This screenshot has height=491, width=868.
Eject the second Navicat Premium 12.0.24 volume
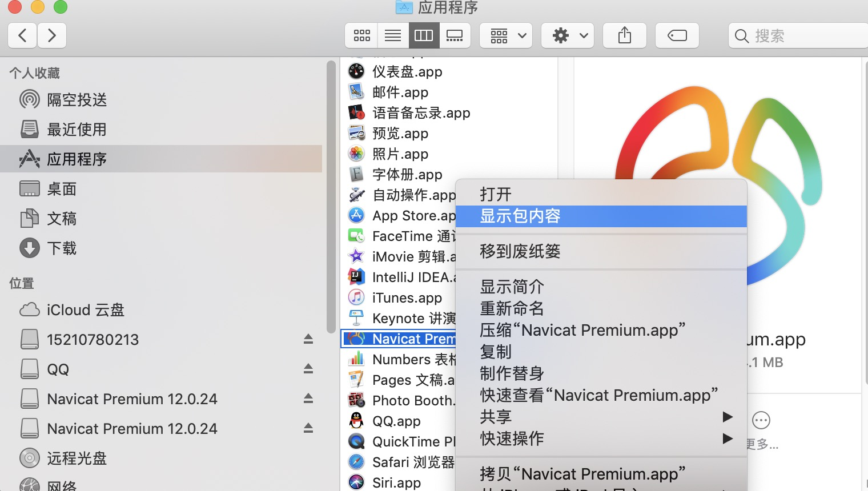pos(308,428)
